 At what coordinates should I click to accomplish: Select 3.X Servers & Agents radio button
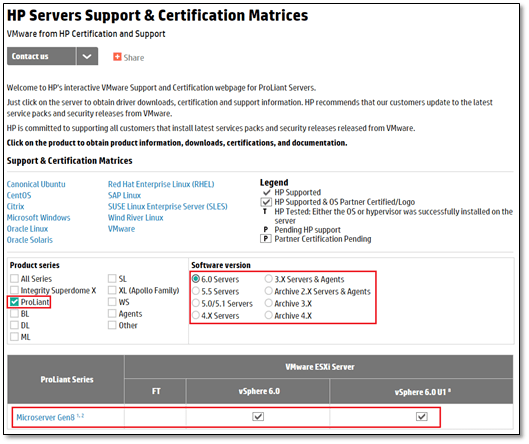point(269,279)
